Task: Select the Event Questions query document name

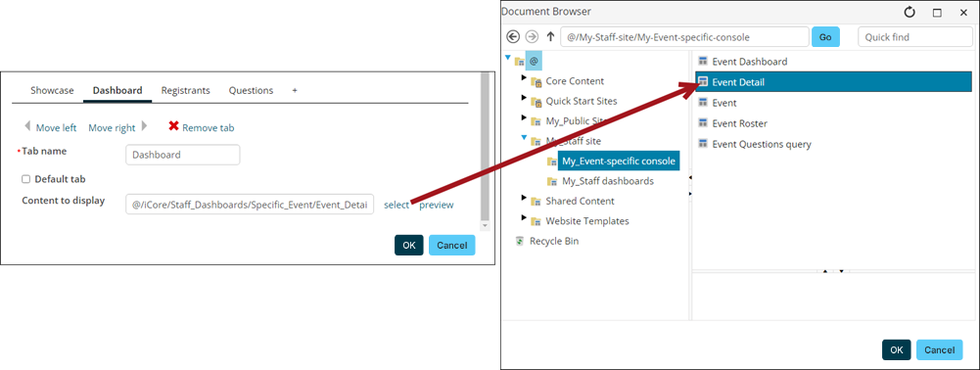Action: (762, 144)
